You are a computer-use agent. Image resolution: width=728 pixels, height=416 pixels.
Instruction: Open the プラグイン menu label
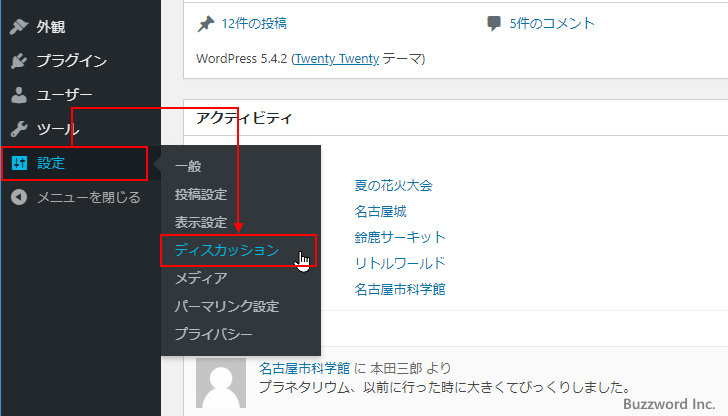tap(72, 61)
